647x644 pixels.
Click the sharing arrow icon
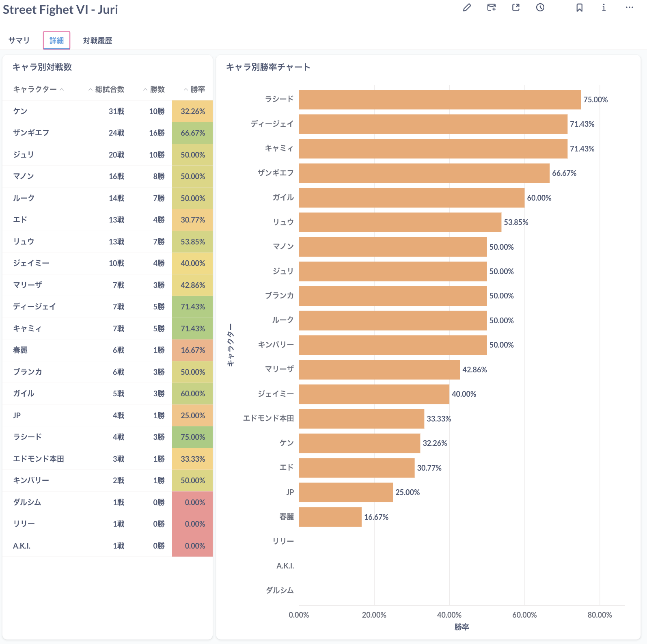(x=515, y=8)
